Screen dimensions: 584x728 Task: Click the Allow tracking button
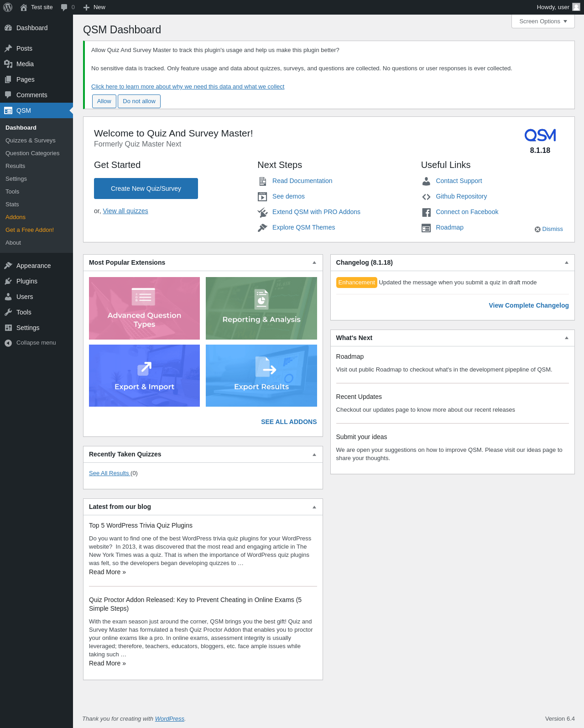[104, 101]
